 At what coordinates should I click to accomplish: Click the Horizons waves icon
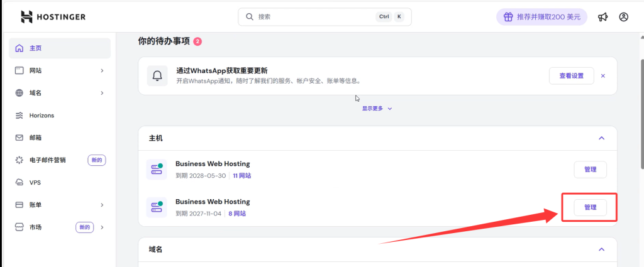(x=19, y=116)
